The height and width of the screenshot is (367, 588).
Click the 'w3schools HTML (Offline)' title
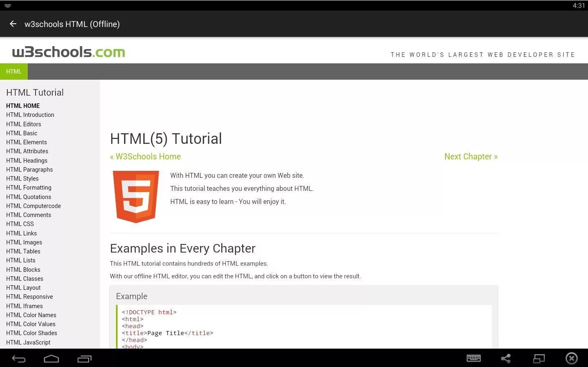tap(72, 24)
